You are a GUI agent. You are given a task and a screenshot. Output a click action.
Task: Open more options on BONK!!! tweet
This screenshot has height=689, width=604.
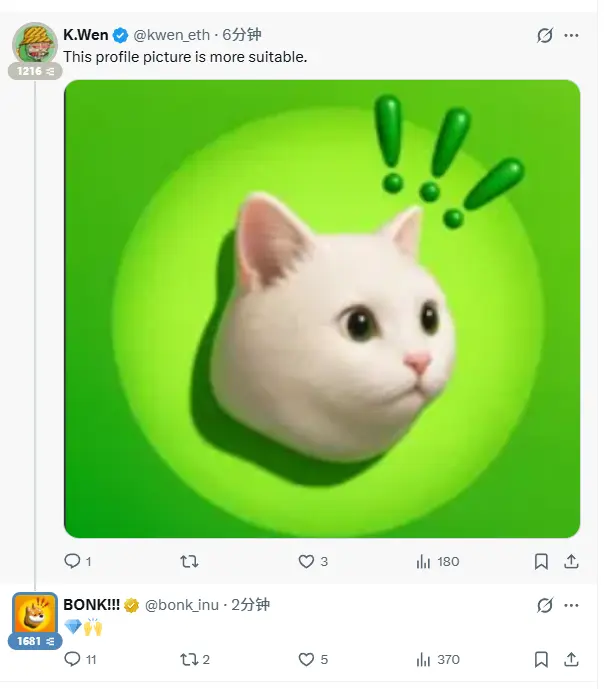pyautogui.click(x=571, y=605)
